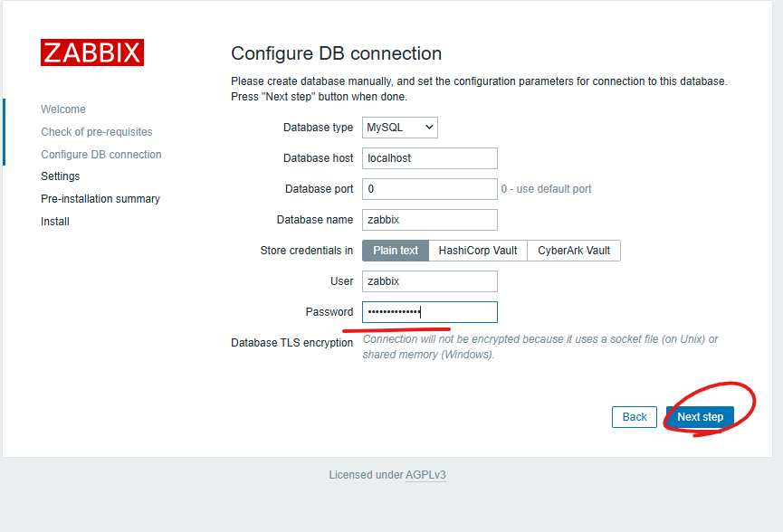Click '0 - use default port' hint

click(547, 189)
